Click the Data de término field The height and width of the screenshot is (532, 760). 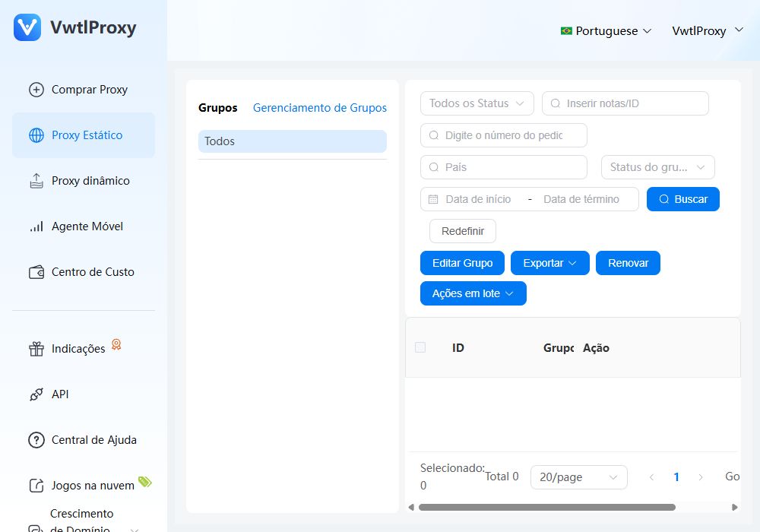point(581,199)
